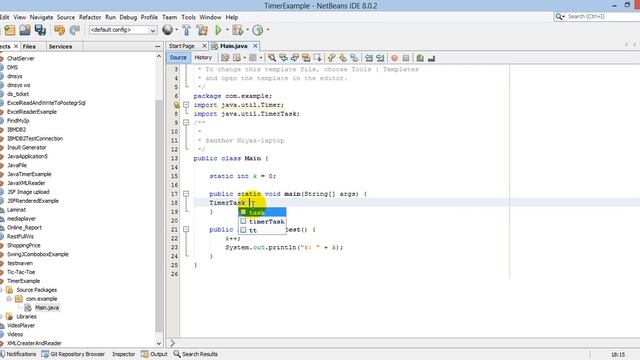Collapse code fold at line 7 imports
Screen dimensions: 640x360
[x=186, y=105]
